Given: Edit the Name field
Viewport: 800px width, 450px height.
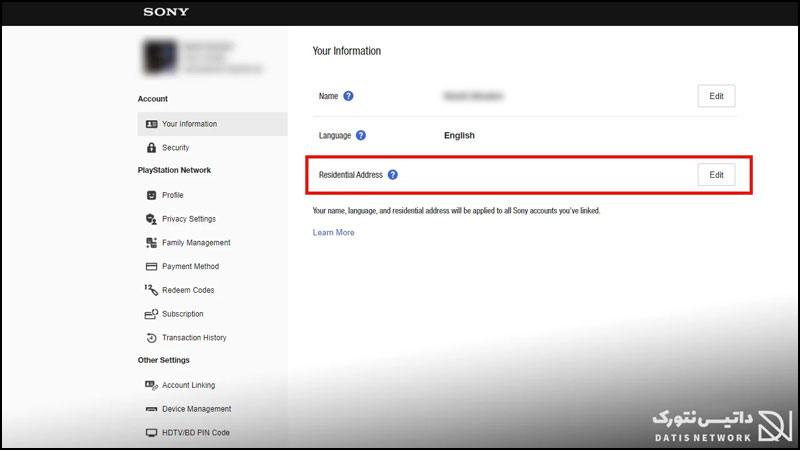Looking at the screenshot, I should click(x=716, y=96).
